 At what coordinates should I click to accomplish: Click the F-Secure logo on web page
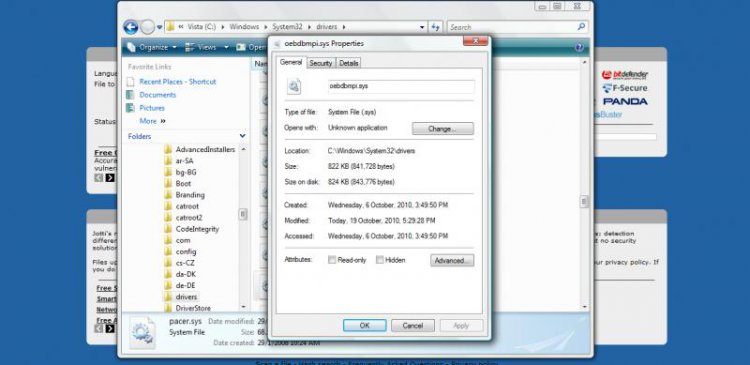(624, 88)
